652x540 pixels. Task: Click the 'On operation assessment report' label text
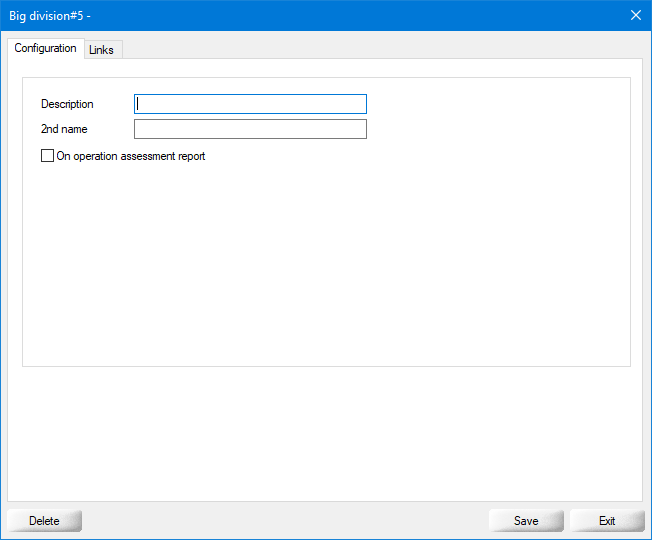tap(131, 156)
